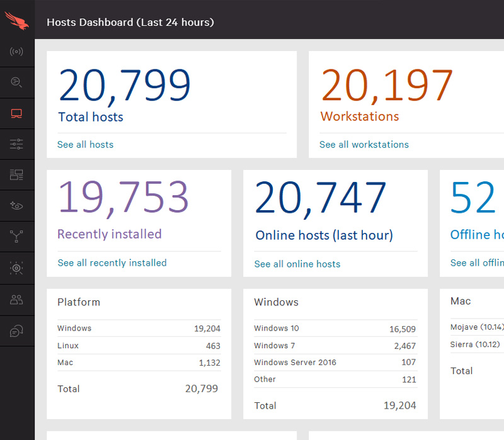Viewport: 504px width, 440px height.
Task: Select the Linux row in Platform table
Action: pyautogui.click(x=138, y=346)
